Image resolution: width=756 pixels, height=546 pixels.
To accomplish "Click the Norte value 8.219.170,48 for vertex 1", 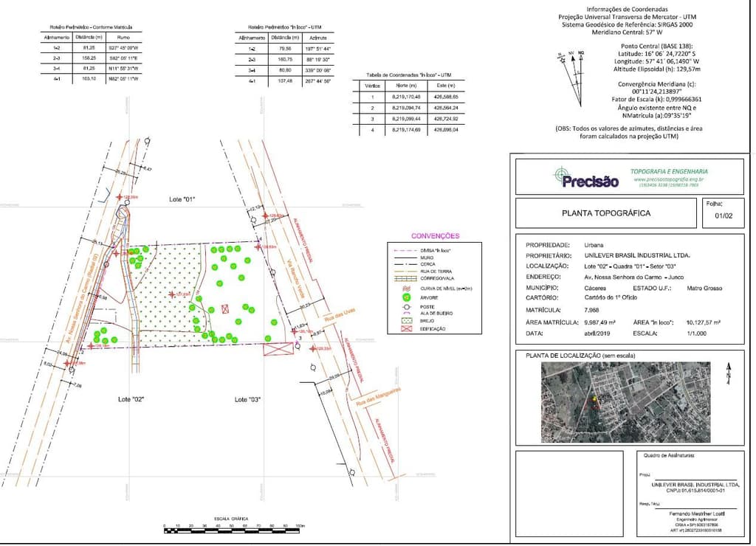I will coord(406,97).
